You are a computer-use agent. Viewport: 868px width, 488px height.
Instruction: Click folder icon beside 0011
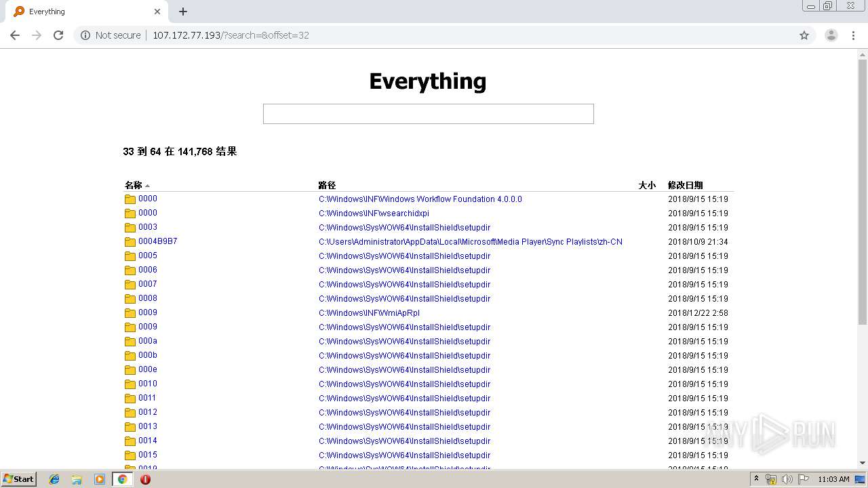pyautogui.click(x=130, y=399)
